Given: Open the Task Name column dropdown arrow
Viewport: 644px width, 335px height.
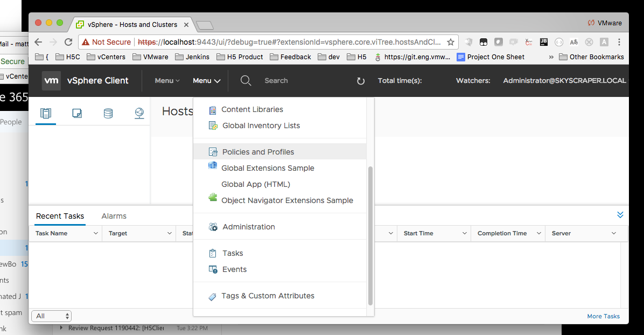Looking at the screenshot, I should (x=96, y=233).
